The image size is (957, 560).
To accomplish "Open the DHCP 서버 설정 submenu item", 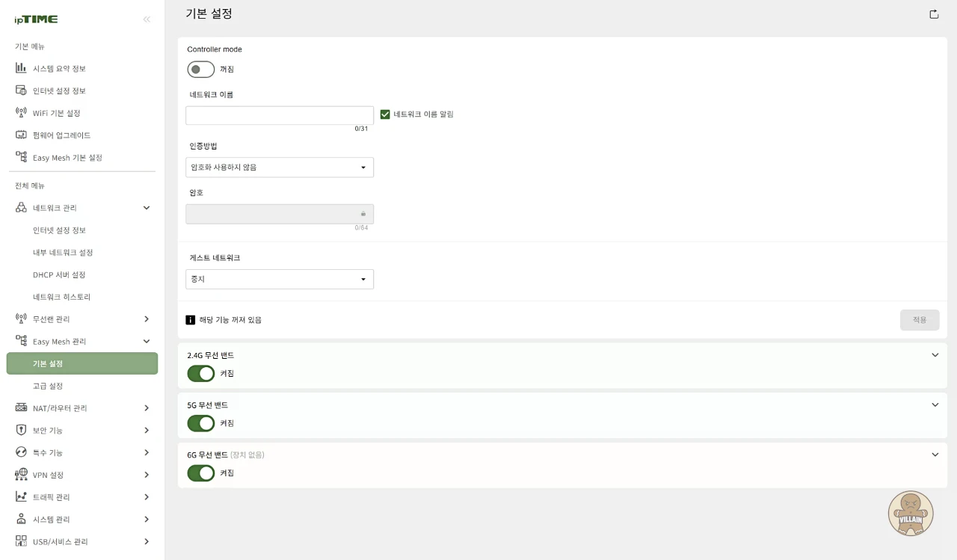I will [x=59, y=274].
